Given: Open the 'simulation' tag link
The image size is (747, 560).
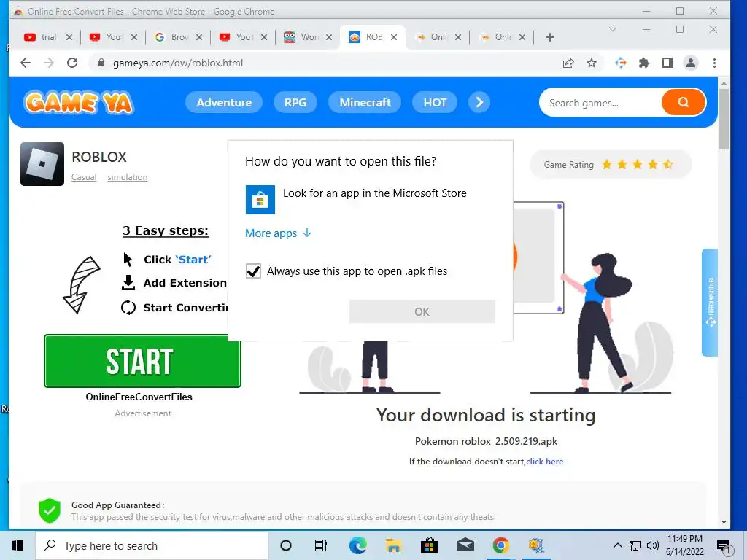Looking at the screenshot, I should coord(127,177).
